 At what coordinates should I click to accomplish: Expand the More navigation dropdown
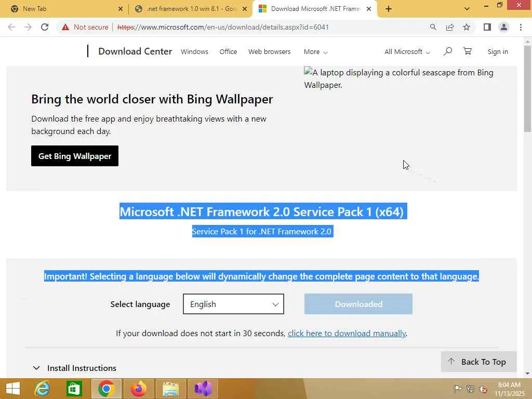(x=315, y=51)
